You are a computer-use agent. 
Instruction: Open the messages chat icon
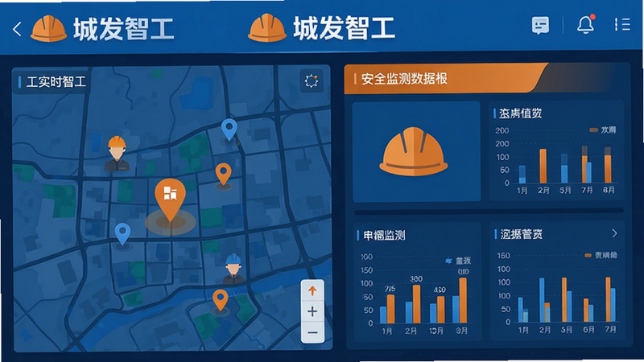point(540,26)
